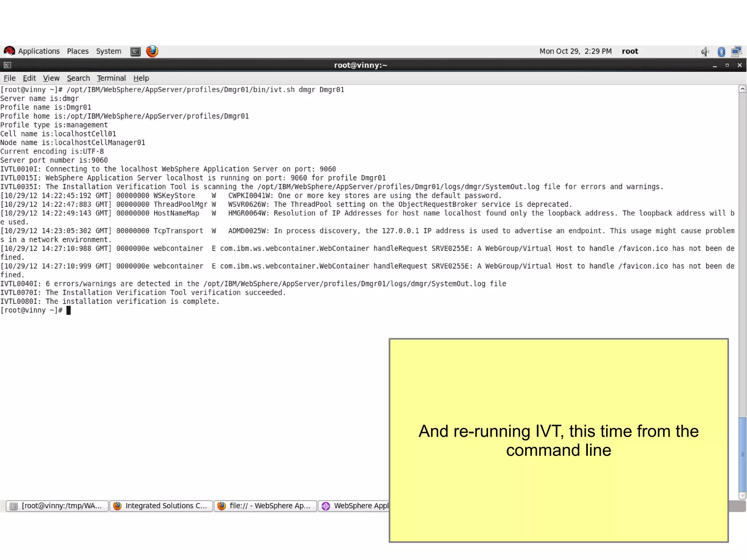Image resolution: width=747 pixels, height=560 pixels.
Task: Click the IVTL0070I verification succeeded line
Action: coord(143,293)
